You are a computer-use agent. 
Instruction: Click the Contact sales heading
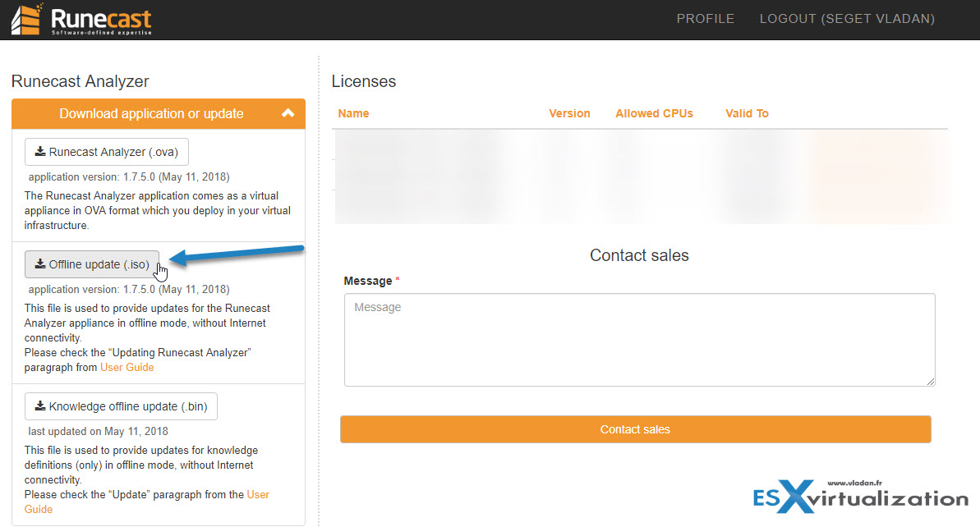[639, 254]
